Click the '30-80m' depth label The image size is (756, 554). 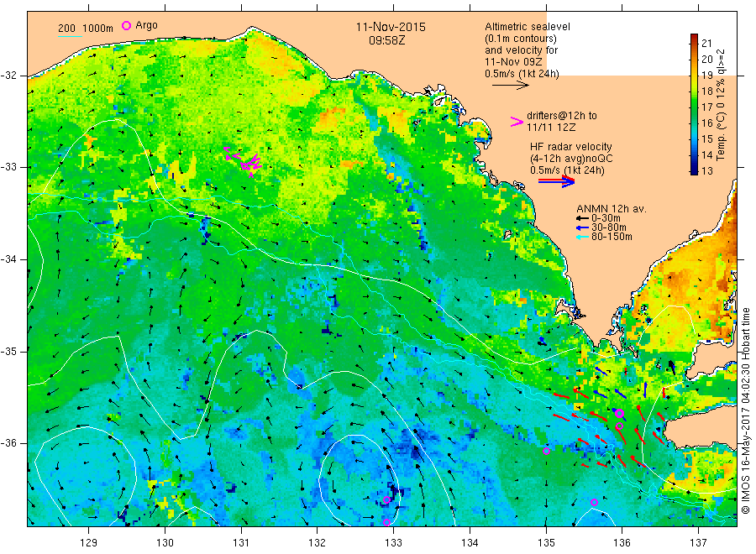tap(608, 227)
